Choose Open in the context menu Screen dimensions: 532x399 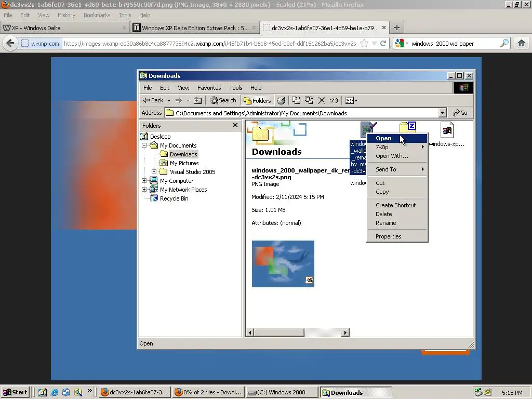pos(397,138)
